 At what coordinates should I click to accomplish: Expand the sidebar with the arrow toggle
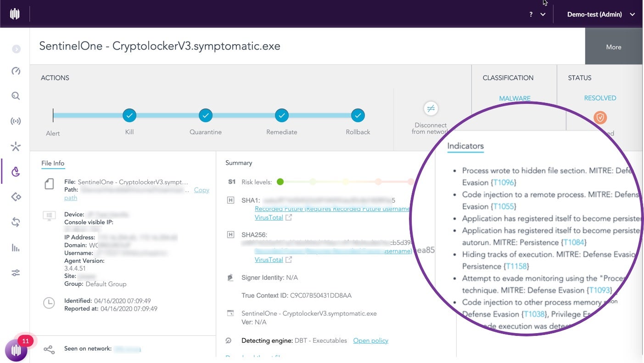(x=16, y=49)
